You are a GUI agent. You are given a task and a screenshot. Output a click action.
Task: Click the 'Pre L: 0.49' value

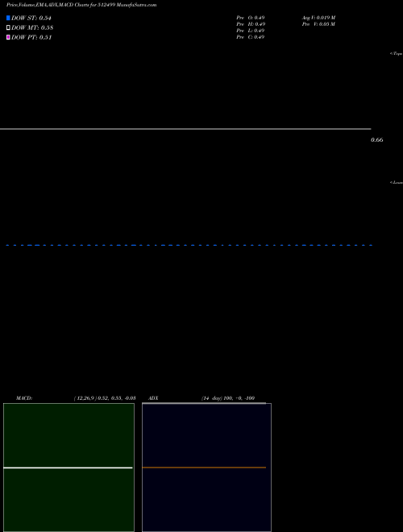(251, 31)
